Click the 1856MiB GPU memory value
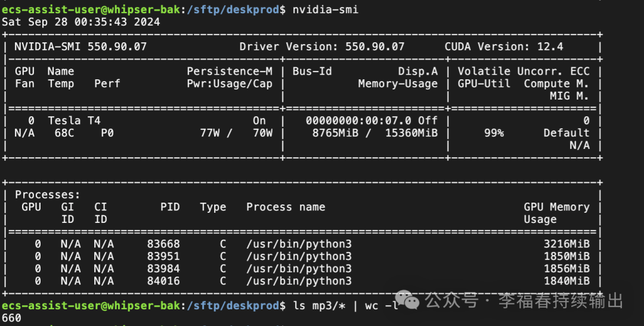This screenshot has height=326, width=644. point(567,268)
